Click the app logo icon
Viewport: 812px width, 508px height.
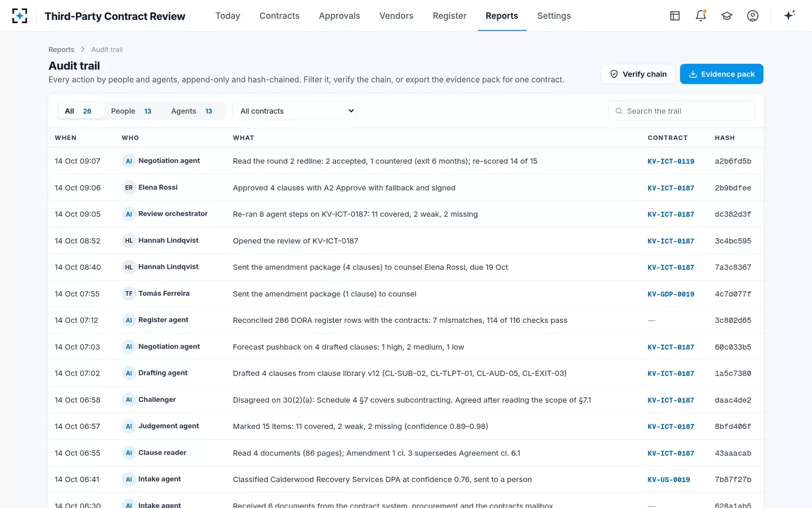[20, 16]
